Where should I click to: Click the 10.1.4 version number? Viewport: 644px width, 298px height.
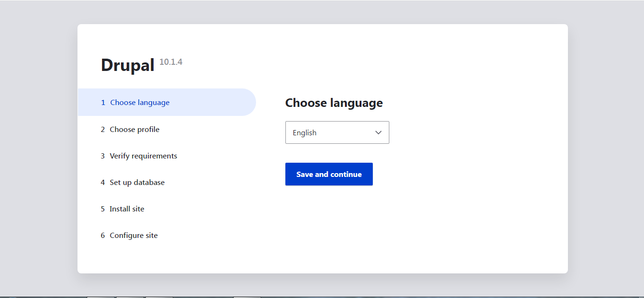171,62
